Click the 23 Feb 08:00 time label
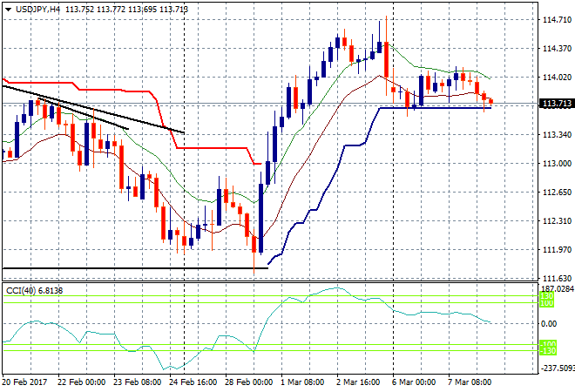This screenshot has width=575, height=392. (x=137, y=382)
